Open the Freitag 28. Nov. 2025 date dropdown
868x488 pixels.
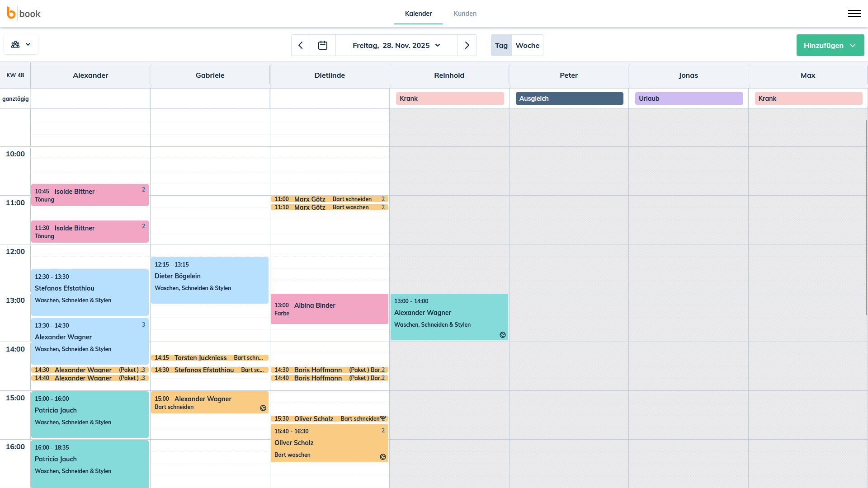pos(396,45)
